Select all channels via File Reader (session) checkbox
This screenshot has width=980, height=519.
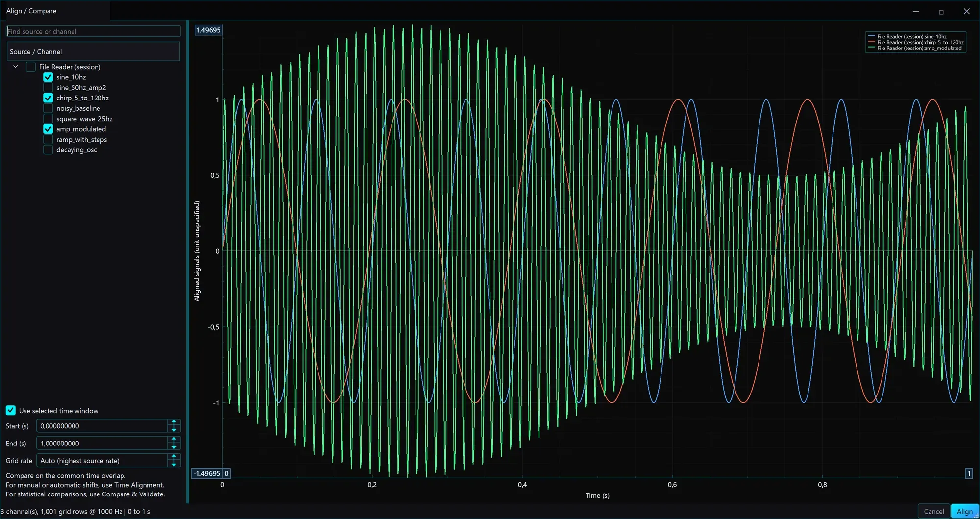[31, 67]
